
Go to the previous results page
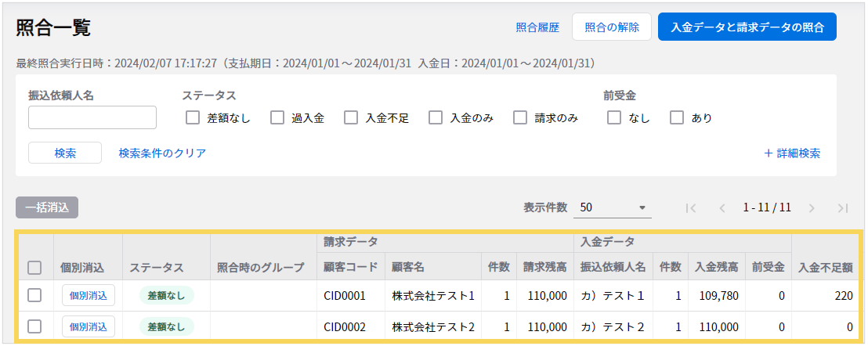pyautogui.click(x=722, y=208)
